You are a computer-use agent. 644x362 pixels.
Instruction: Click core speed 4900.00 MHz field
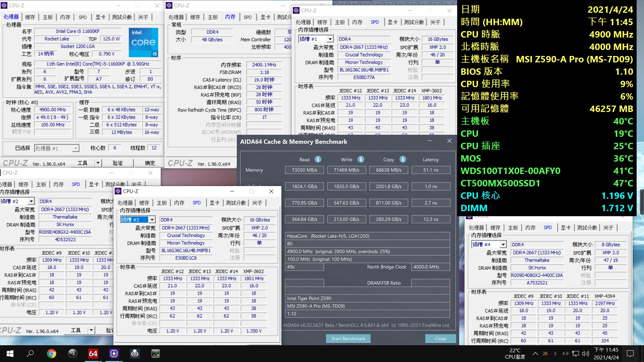point(53,110)
